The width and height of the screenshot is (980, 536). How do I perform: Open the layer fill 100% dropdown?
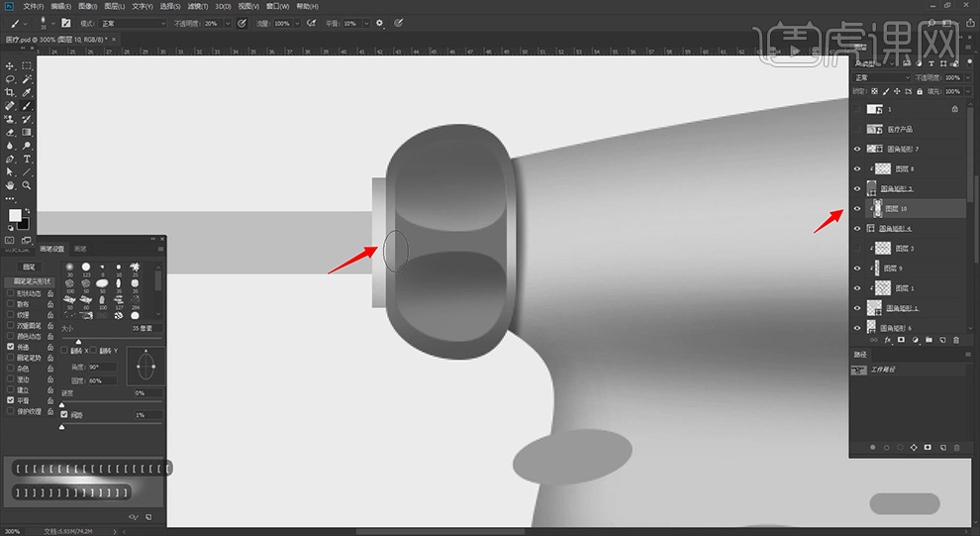(x=968, y=91)
